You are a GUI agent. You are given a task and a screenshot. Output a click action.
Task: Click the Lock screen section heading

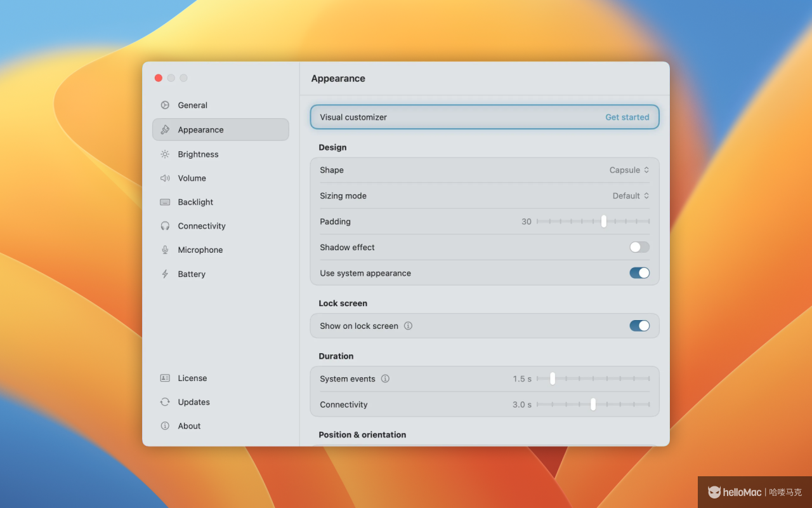[x=343, y=304]
